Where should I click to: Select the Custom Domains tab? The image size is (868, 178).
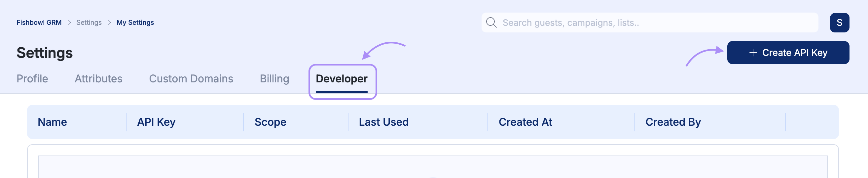pyautogui.click(x=191, y=79)
